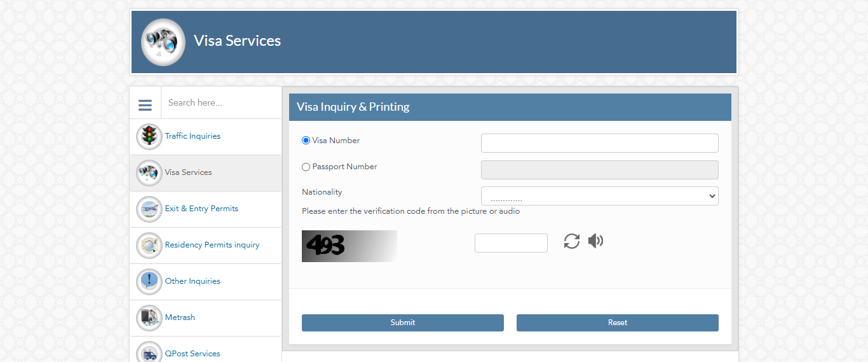
Task: Focus the Search here sidebar field
Action: point(221,102)
